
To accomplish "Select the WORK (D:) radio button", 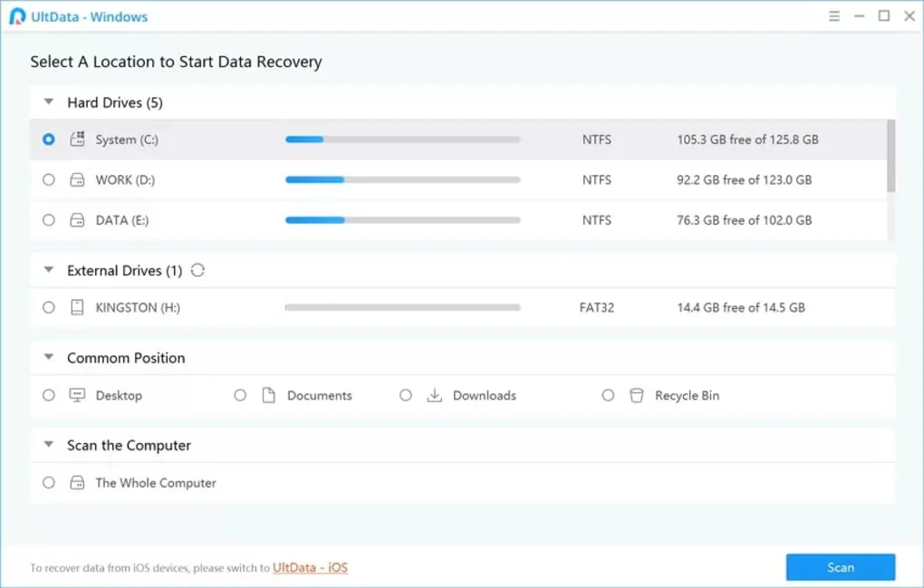I will 49,180.
